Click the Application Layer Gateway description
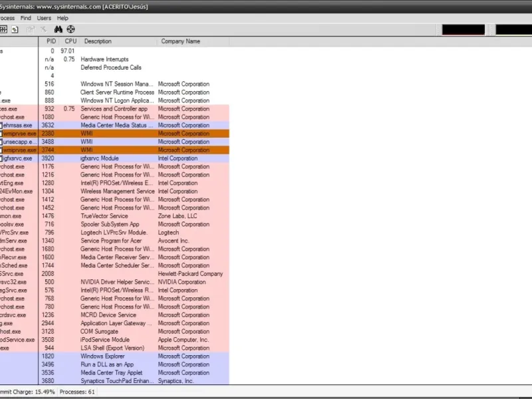Viewport: 532px width, 399px height. 116,323
